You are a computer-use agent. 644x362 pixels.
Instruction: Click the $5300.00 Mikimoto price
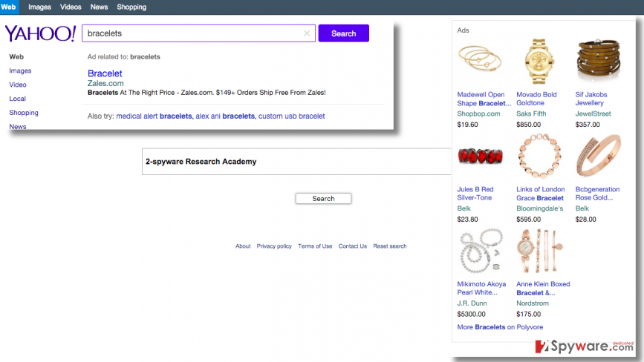pyautogui.click(x=471, y=314)
